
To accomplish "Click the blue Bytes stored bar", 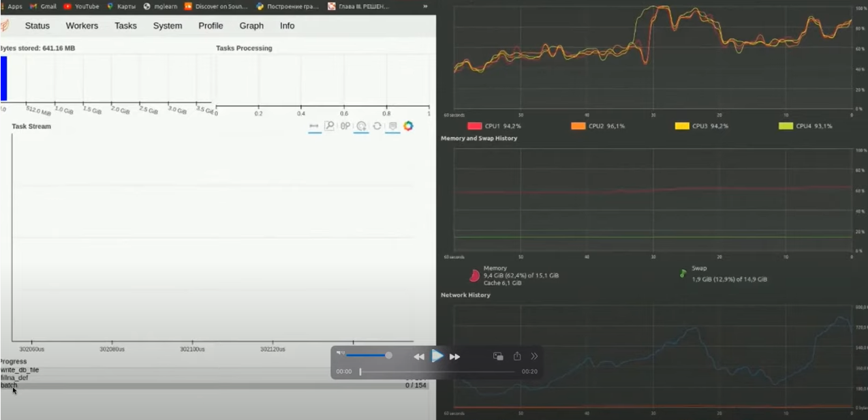I will (x=3, y=78).
